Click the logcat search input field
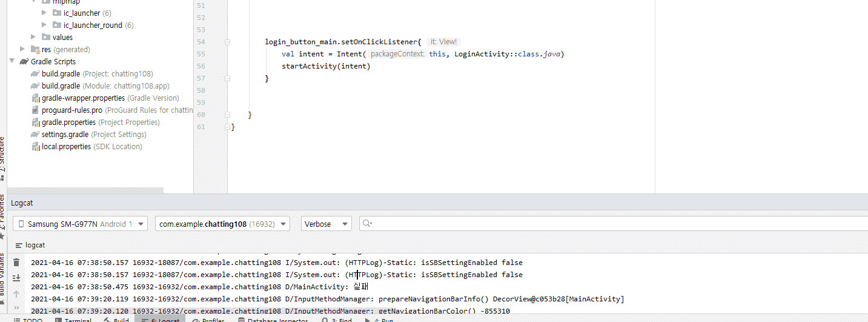 pyautogui.click(x=614, y=224)
